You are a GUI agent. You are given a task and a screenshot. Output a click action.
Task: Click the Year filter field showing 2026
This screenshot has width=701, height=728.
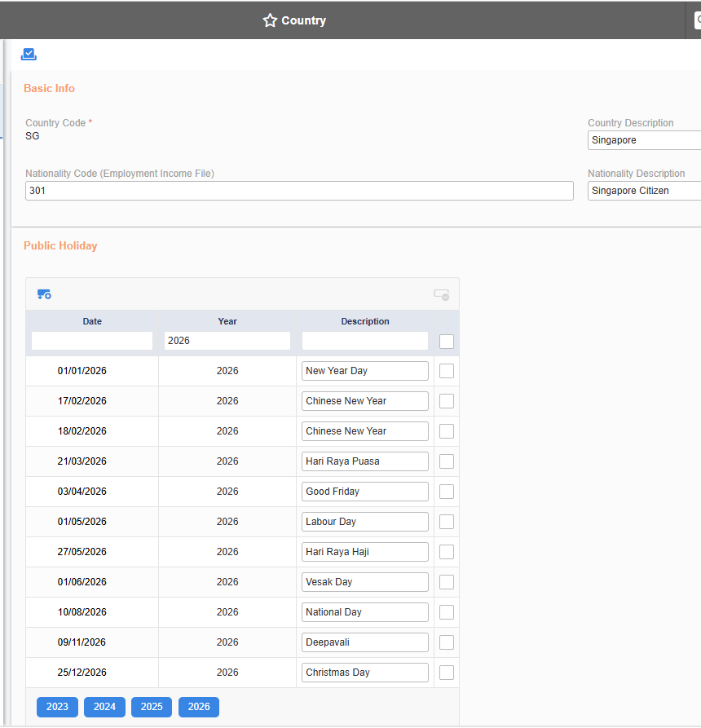228,340
